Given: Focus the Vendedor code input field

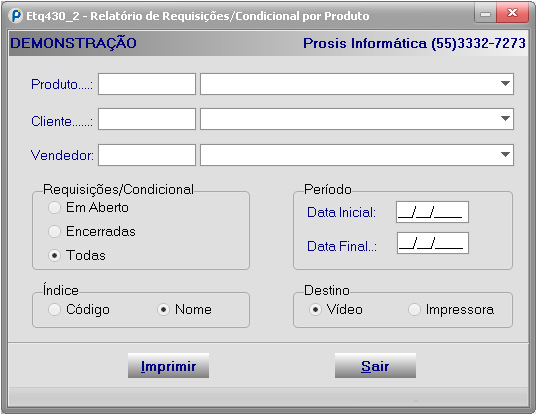Looking at the screenshot, I should [147, 155].
